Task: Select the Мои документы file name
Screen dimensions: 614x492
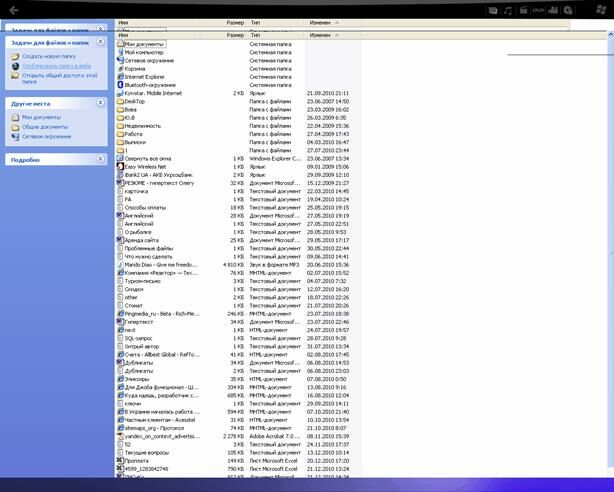Action: coord(144,44)
